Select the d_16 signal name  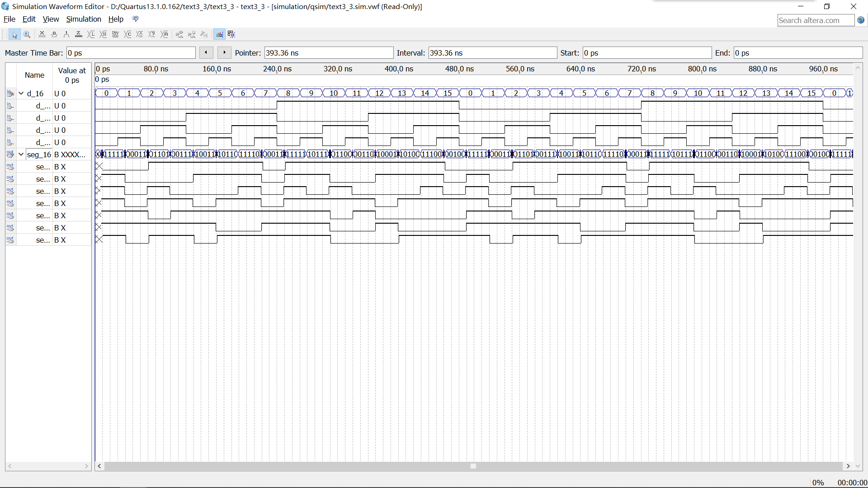point(35,94)
